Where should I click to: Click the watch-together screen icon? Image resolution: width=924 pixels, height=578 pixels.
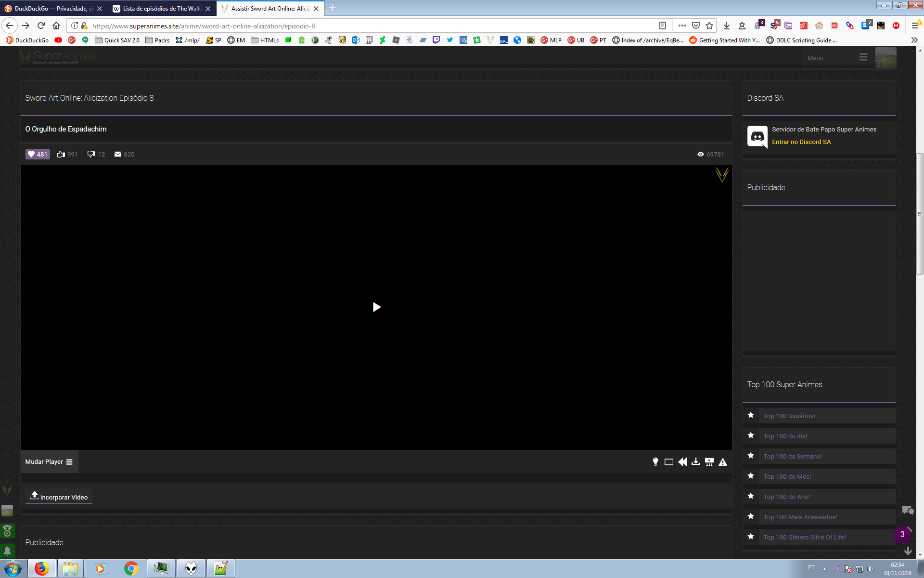pos(709,462)
